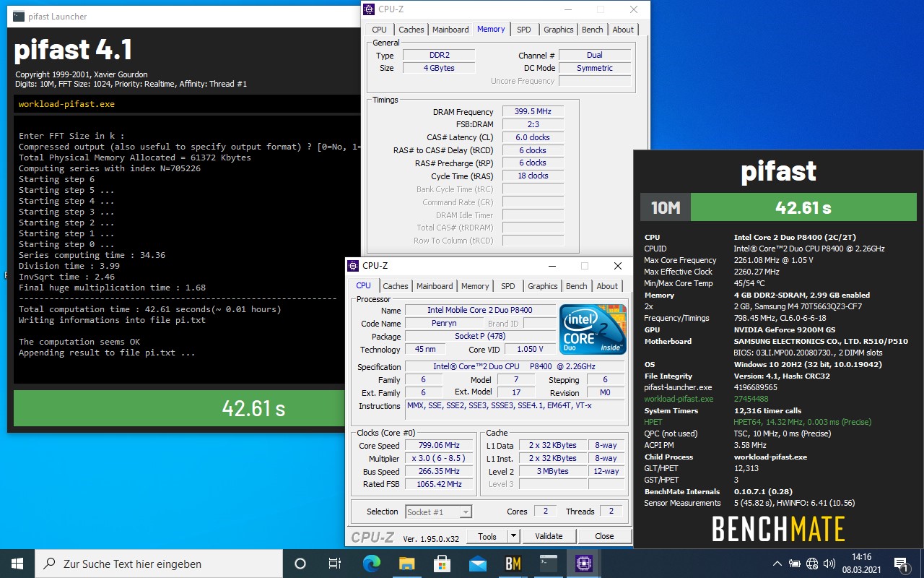Switch to BenchMate taskbar icon
This screenshot has width=924, height=578.
(513, 564)
